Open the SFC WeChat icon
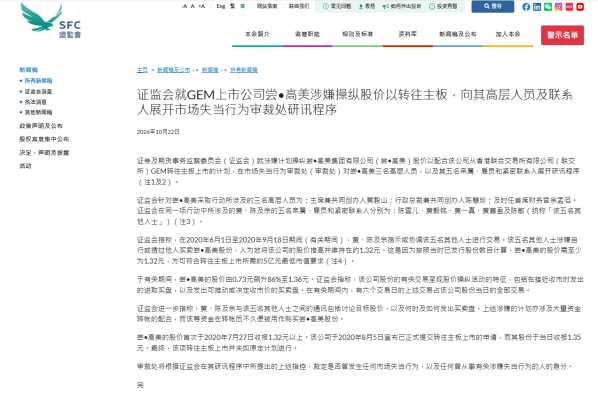This screenshot has width=598, height=393. click(x=548, y=7)
